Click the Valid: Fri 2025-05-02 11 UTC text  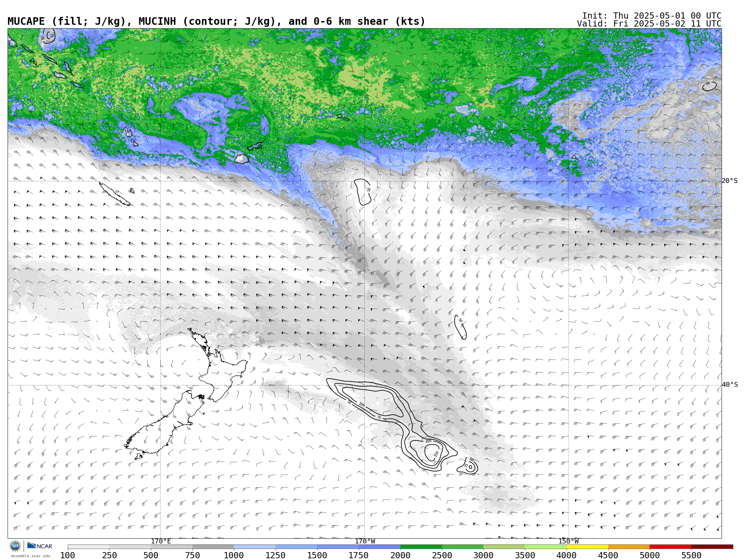click(649, 24)
